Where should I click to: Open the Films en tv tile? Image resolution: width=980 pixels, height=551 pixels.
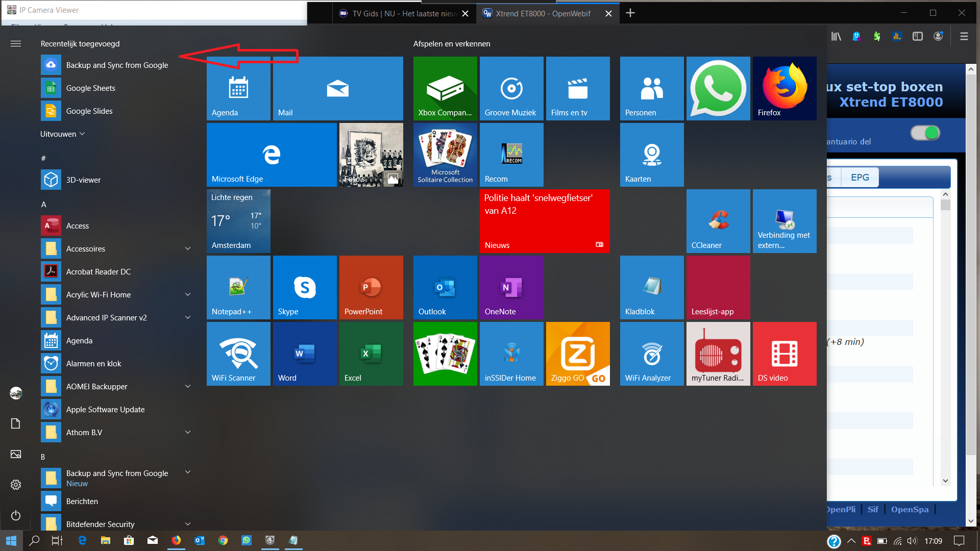coord(578,88)
